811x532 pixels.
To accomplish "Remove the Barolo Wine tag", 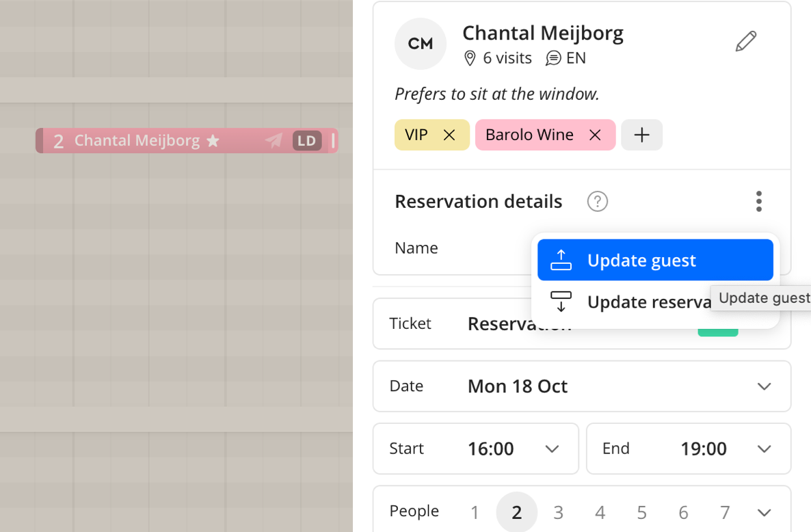I will [595, 135].
